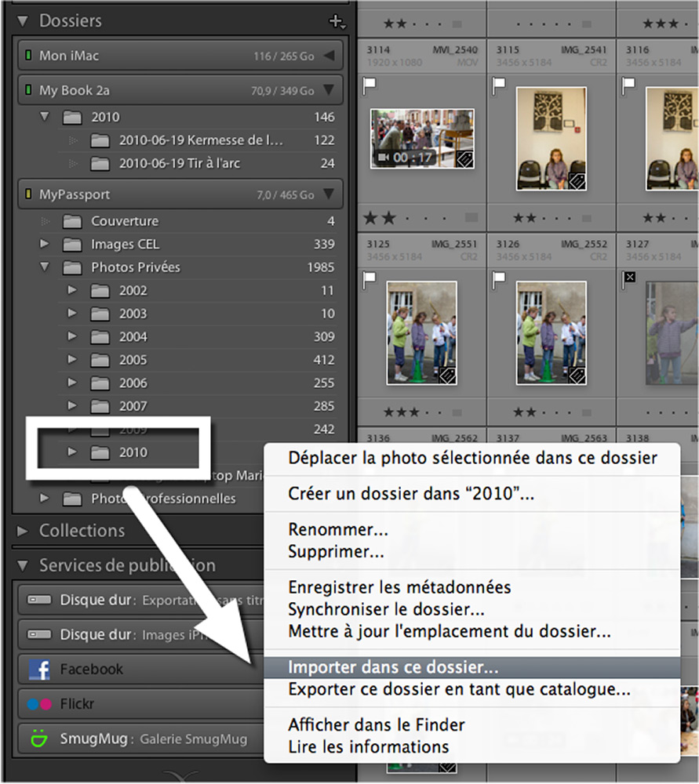This screenshot has width=699, height=784.
Task: Click the Facebook logo icon
Action: point(39,669)
